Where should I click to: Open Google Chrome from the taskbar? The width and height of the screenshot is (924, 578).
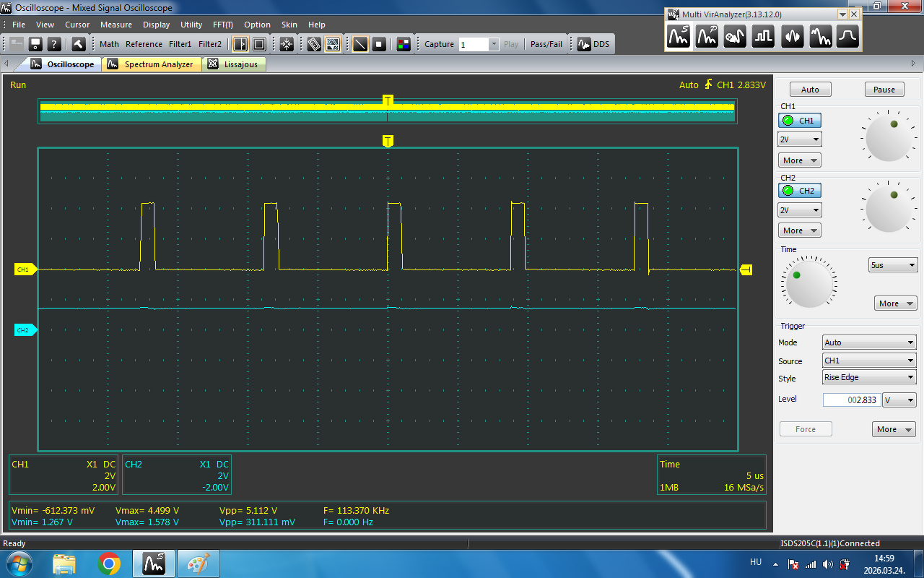tap(109, 564)
